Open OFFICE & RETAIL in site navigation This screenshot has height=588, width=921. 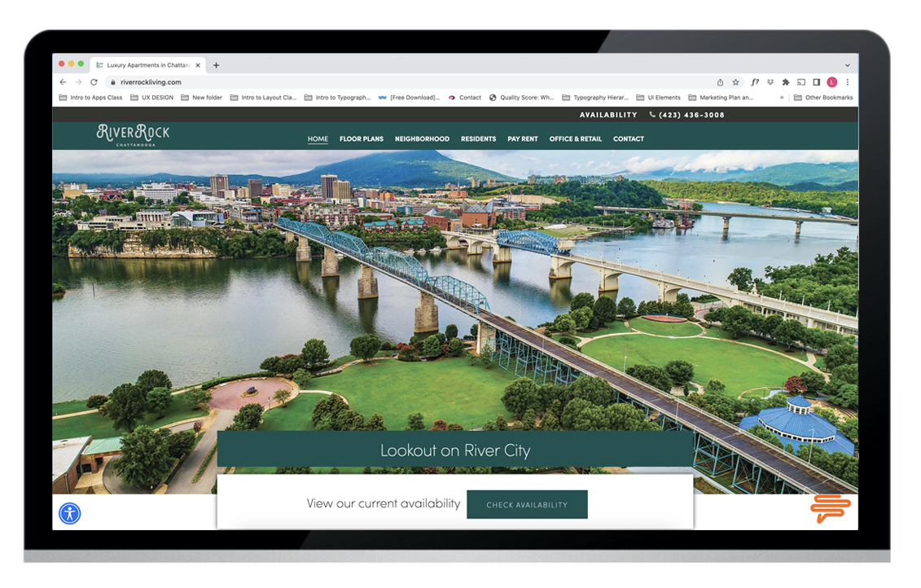(x=575, y=139)
